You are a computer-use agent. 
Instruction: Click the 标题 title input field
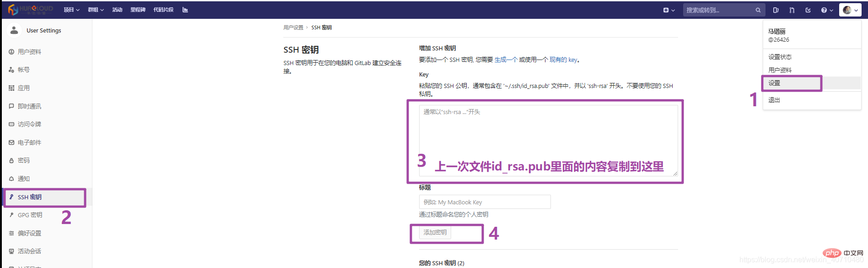(x=485, y=202)
